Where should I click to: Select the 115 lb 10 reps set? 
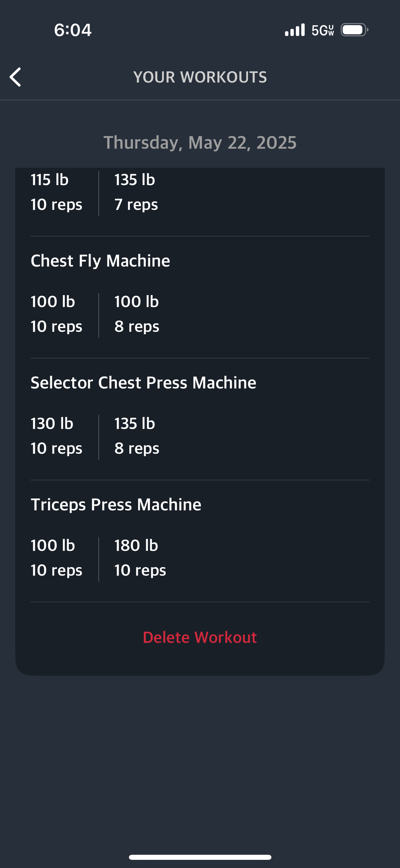pos(56,192)
